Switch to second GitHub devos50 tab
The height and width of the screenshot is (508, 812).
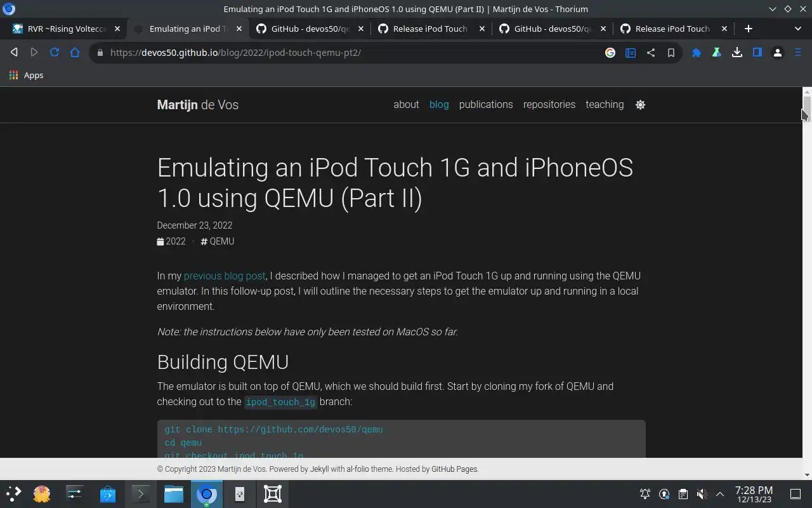tap(553, 29)
